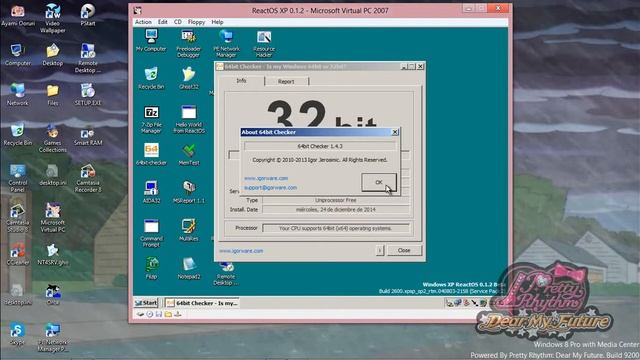
Task: Launch MemTest from the guest desktop
Action: pos(189,154)
